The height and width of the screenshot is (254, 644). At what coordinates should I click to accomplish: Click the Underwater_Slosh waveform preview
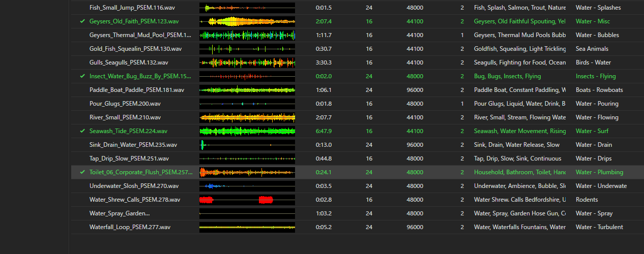pos(247,186)
